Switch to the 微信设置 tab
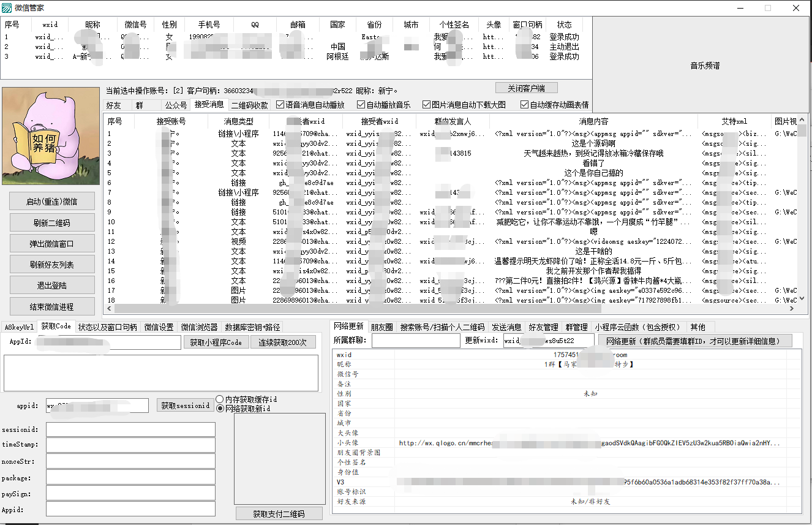The image size is (812, 525). click(159, 327)
